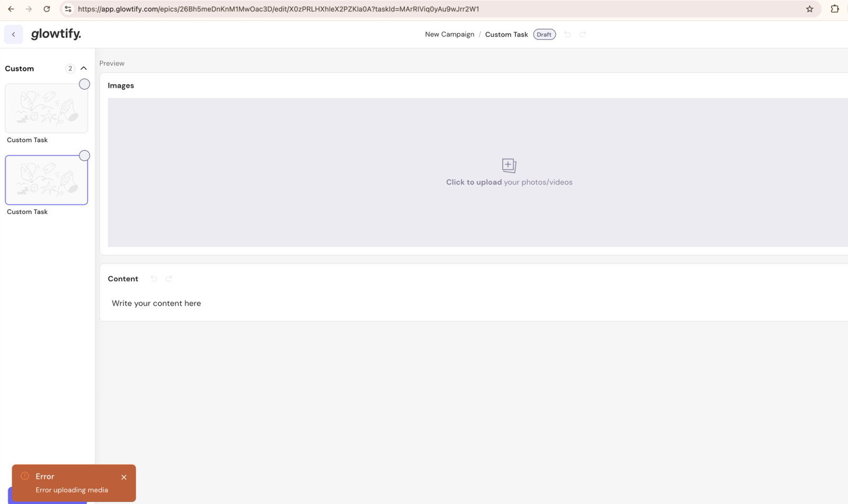Click the error warning icon
848x504 pixels.
coord(25,476)
